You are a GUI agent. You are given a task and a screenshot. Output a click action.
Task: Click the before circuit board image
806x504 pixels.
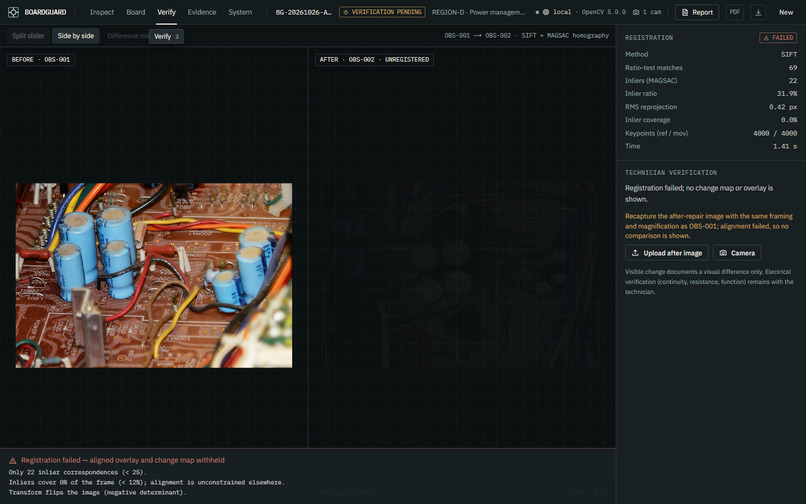coord(154,275)
